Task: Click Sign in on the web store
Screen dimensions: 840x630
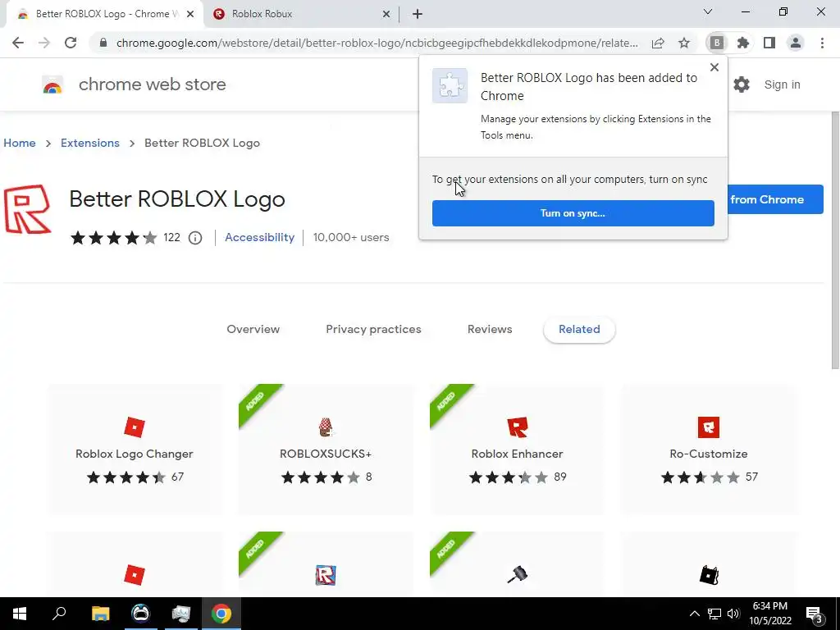Action: click(x=782, y=84)
